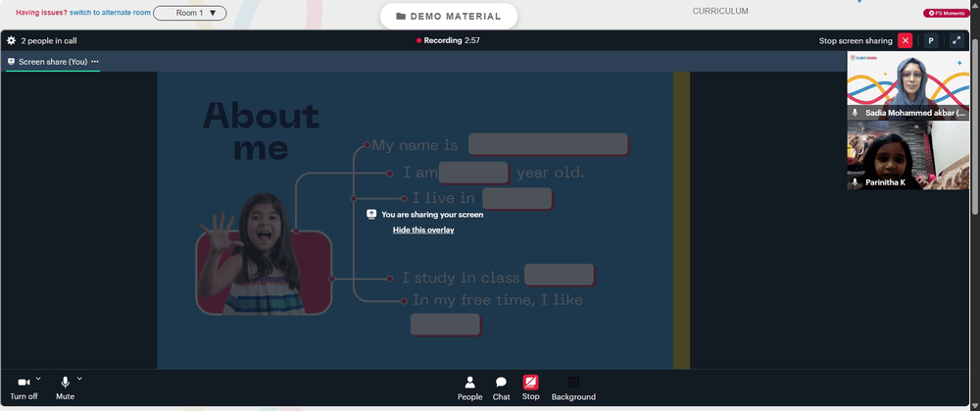This screenshot has height=411, width=980.
Task: Open the DEMO MATERIAL folder button
Action: pos(449,17)
